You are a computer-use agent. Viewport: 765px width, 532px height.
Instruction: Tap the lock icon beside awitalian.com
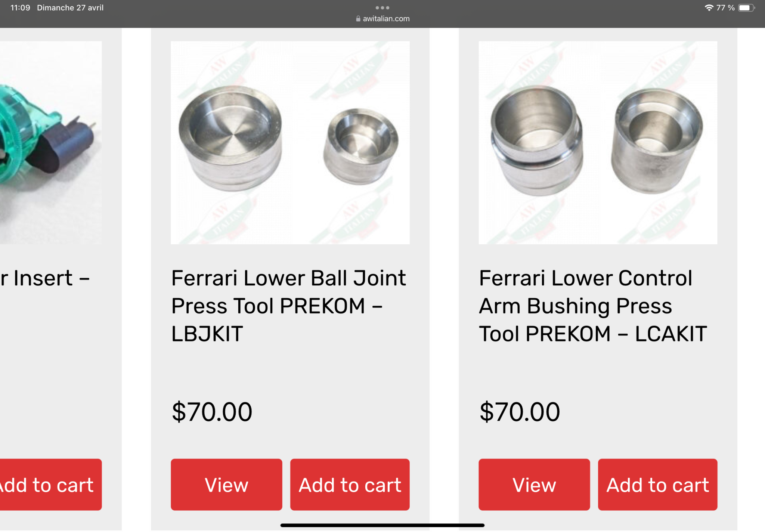tap(358, 19)
